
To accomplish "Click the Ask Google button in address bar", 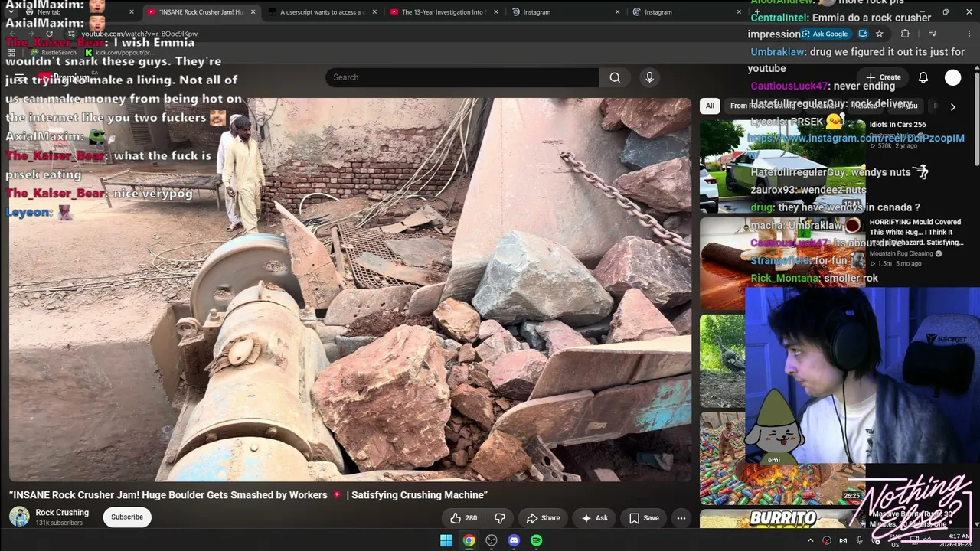I will click(x=825, y=34).
